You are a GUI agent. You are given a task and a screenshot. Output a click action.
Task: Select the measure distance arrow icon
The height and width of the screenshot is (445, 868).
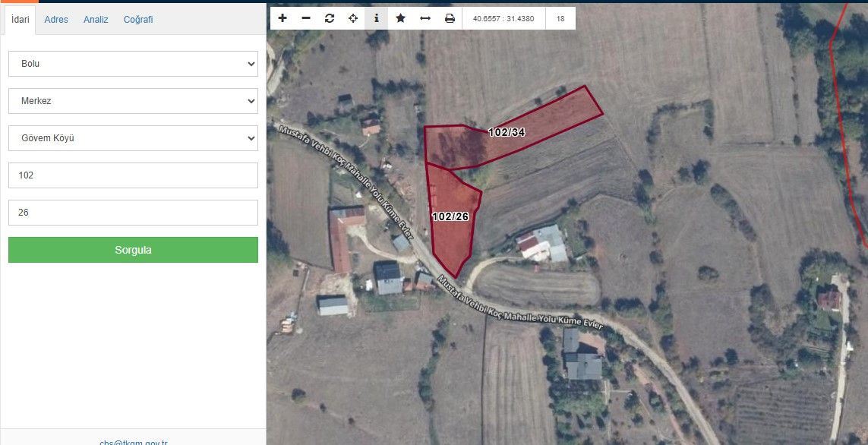point(425,18)
